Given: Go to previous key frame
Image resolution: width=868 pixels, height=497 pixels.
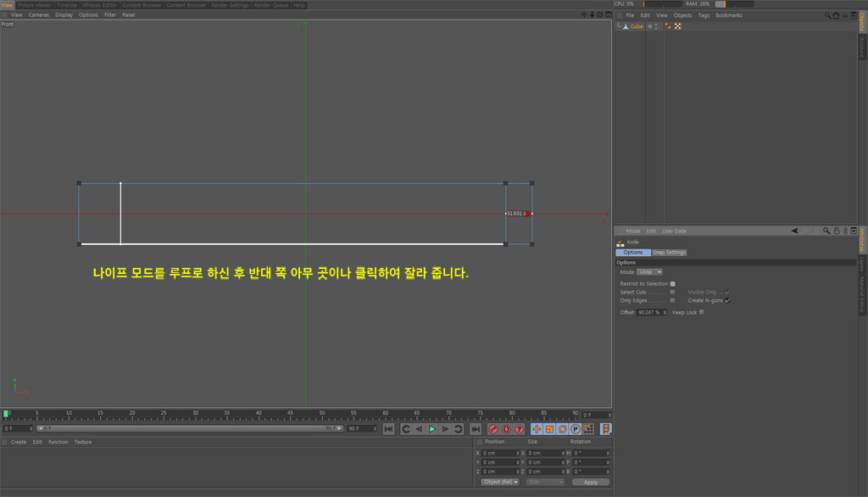Looking at the screenshot, I should [406, 429].
